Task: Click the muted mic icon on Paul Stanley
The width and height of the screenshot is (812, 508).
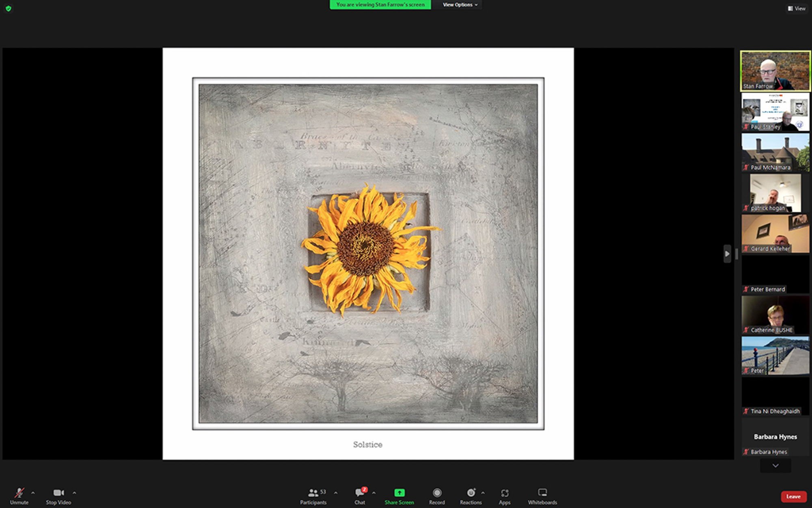Action: (746, 127)
